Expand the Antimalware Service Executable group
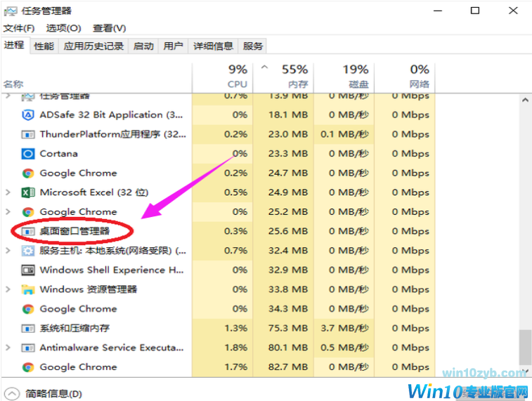The height and width of the screenshot is (401, 532). [8, 348]
